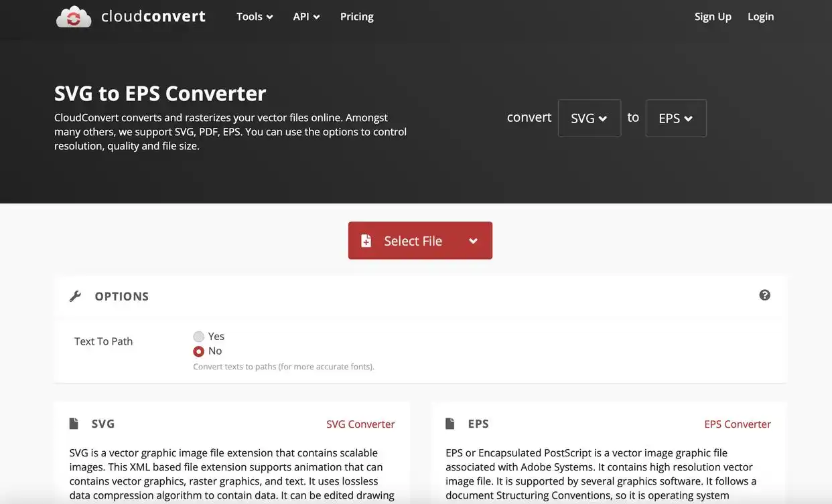The image size is (832, 504).
Task: Click the help question mark icon in Options
Action: 764,295
